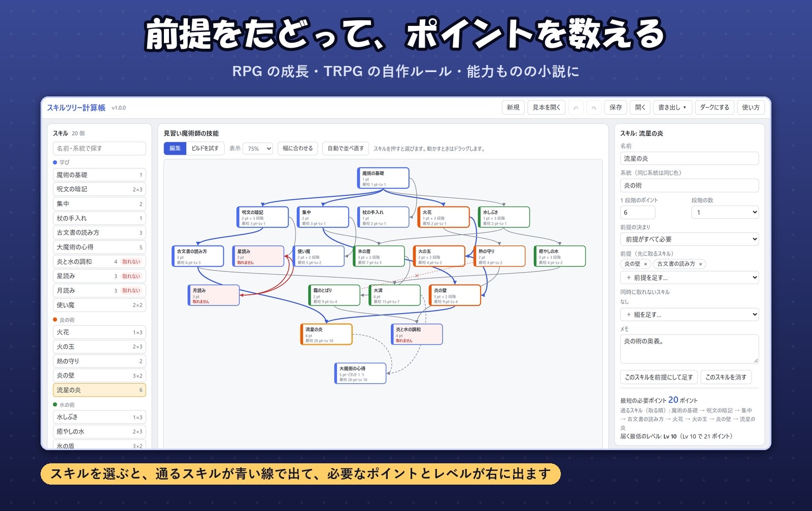Click the 名前 field containing 流星の炎
The image size is (812, 511).
pos(689,158)
